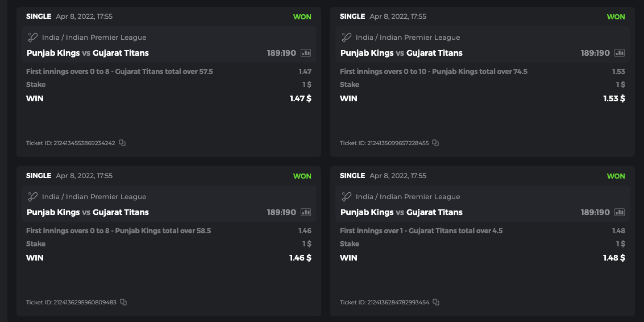The width and height of the screenshot is (644, 322).
Task: Open match statistics icon for over 74.5 bet
Action: pyautogui.click(x=620, y=53)
